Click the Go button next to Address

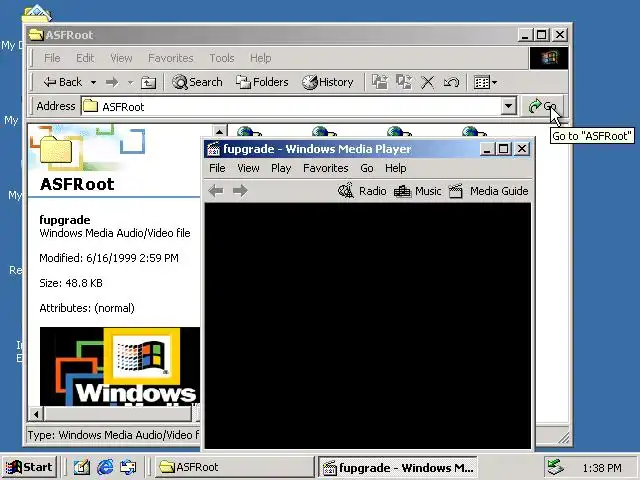542,107
